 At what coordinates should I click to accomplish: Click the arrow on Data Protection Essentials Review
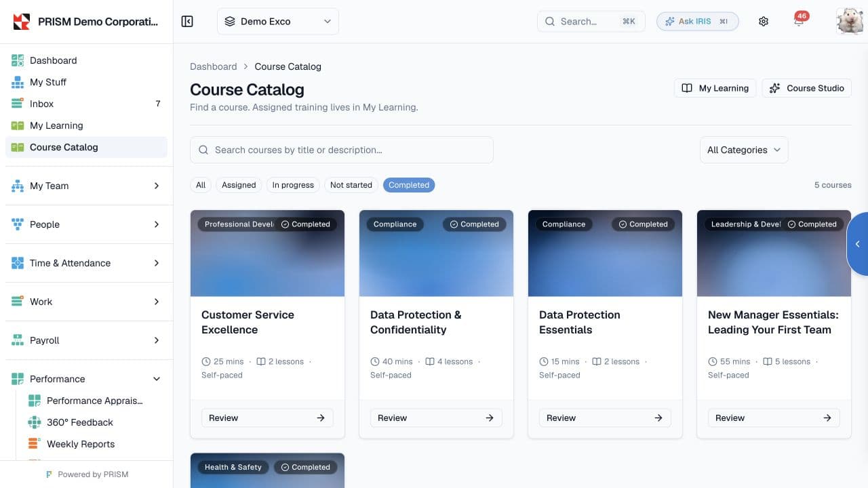(x=658, y=418)
